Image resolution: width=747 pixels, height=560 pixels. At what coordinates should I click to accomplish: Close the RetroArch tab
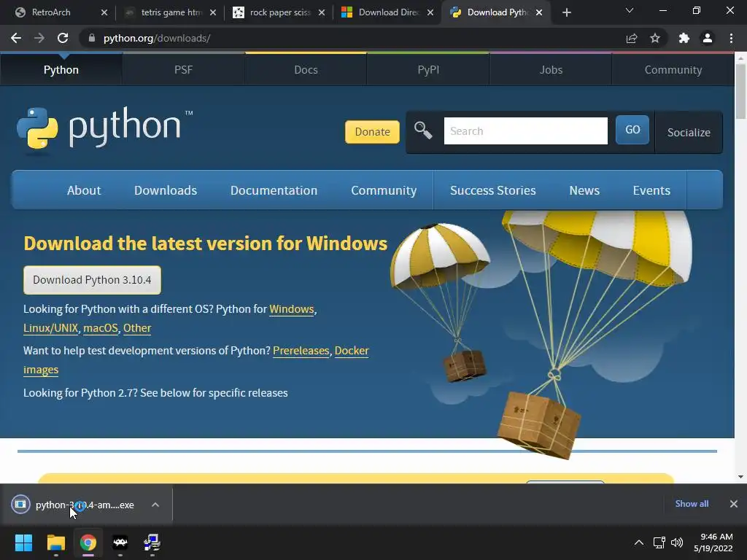(x=104, y=12)
